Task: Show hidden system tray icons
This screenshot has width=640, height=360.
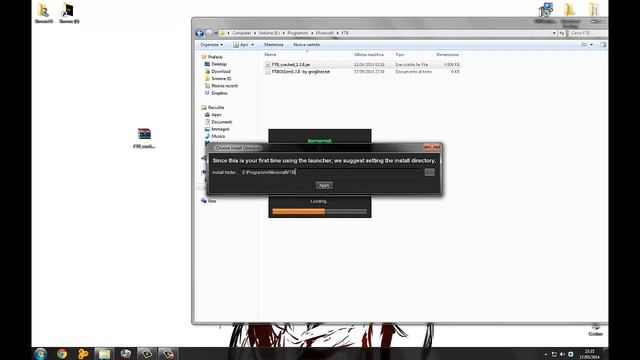Action: tap(546, 354)
